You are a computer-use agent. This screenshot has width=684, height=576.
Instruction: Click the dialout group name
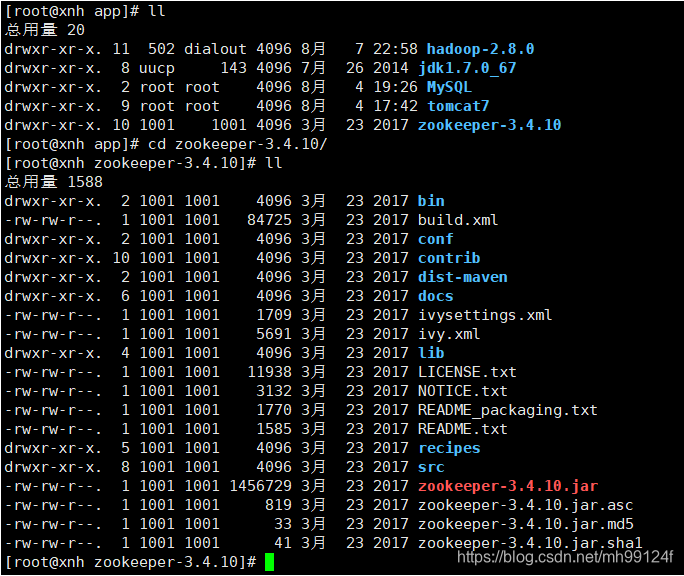[215, 49]
